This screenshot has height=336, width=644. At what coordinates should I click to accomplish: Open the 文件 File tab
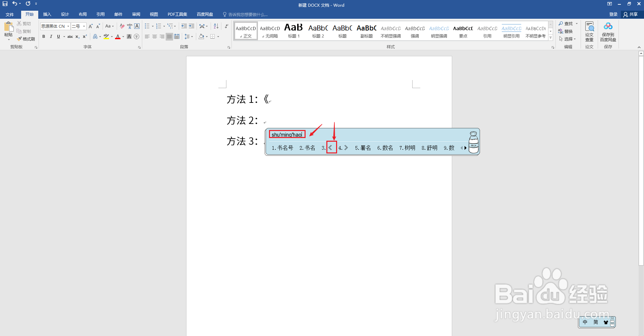coord(10,14)
